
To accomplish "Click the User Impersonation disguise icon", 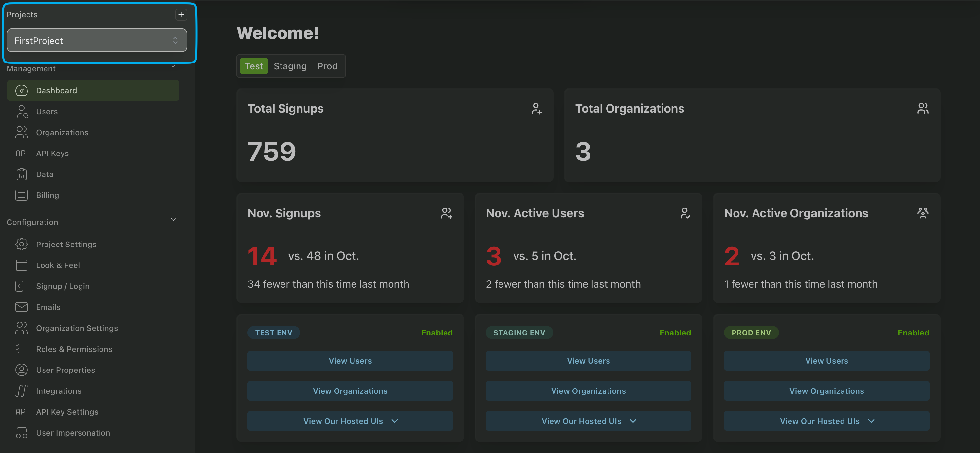I will click(x=22, y=433).
